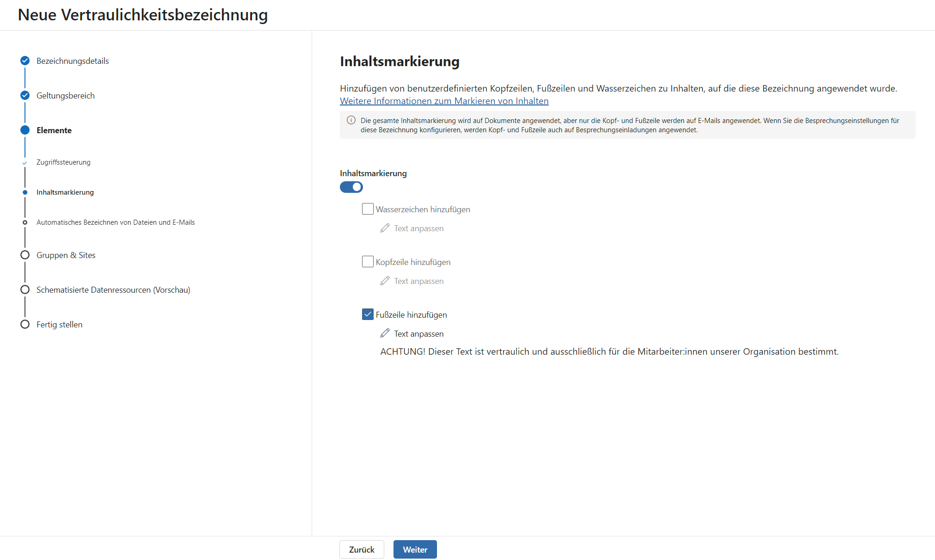Click the Gruppen & Sites step circle
Viewport: 935px width, 560px height.
pyautogui.click(x=25, y=255)
